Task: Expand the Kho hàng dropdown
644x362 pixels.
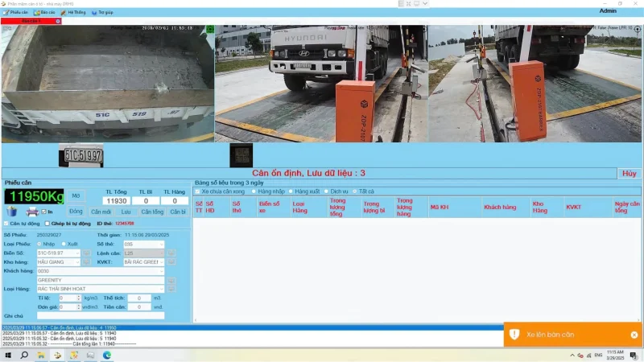Action: tap(78, 261)
